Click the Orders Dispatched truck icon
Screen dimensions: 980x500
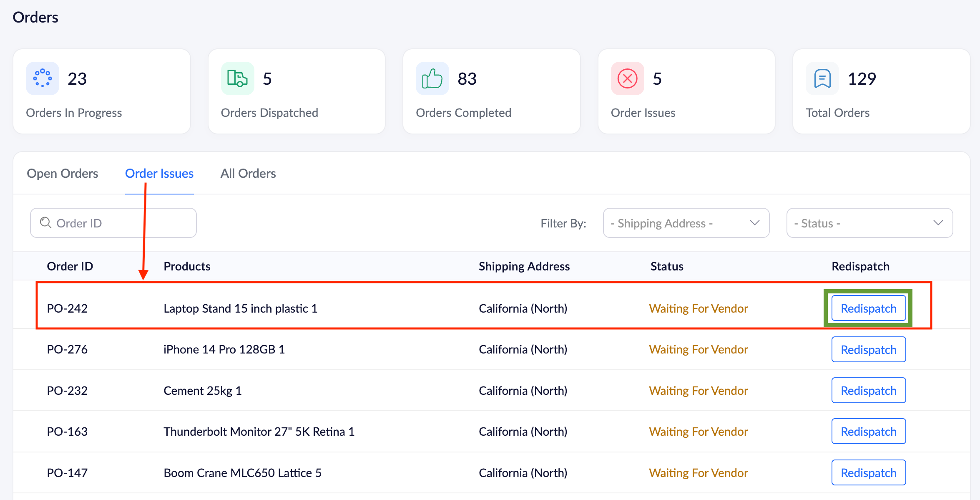(237, 78)
